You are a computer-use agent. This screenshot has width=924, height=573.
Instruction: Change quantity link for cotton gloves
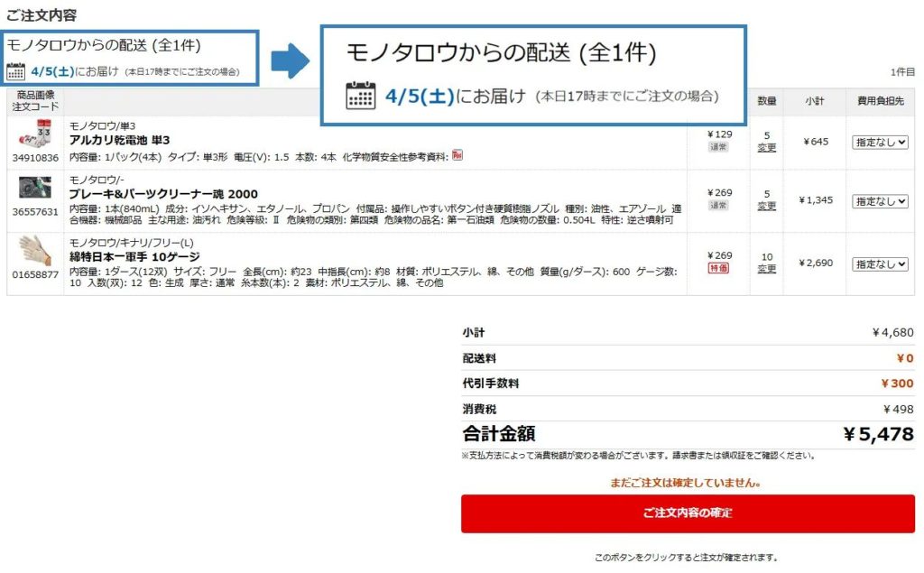767,269
